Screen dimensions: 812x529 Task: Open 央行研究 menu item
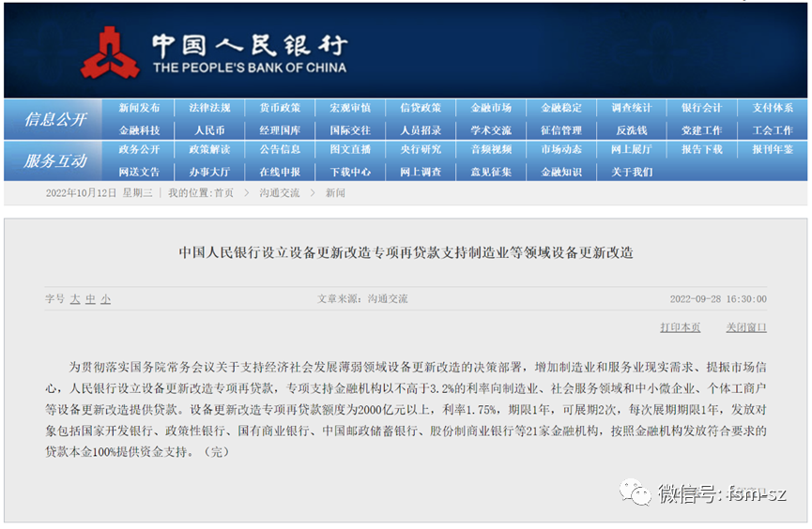click(x=421, y=149)
